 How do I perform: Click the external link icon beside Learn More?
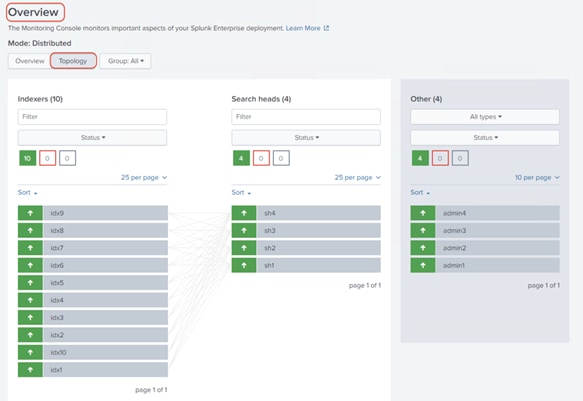[326, 28]
